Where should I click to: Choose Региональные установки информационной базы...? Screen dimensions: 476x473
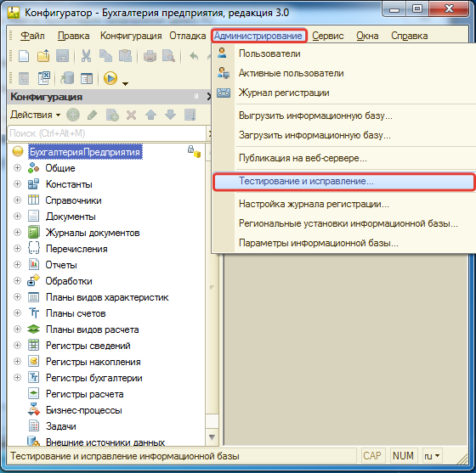point(344,223)
